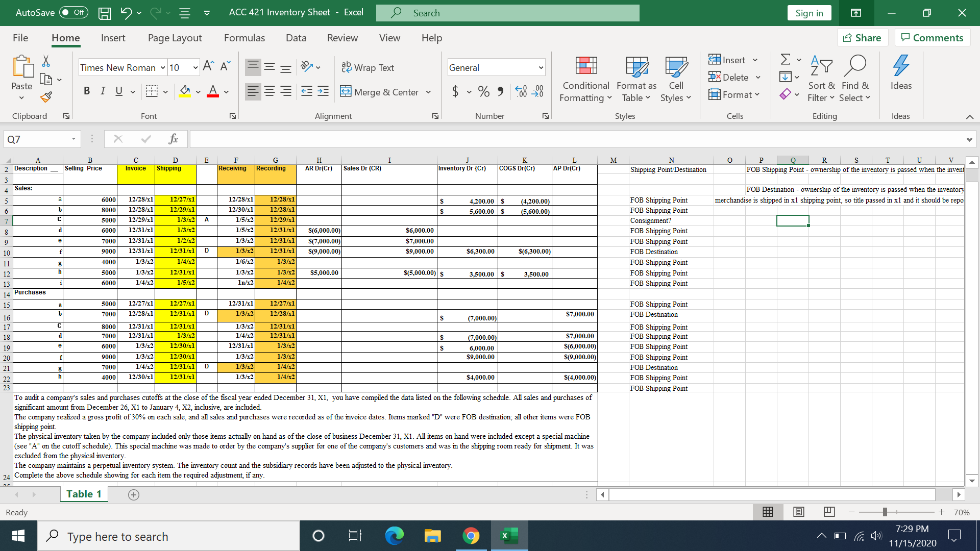Image resolution: width=980 pixels, height=551 pixels.
Task: Switch to the Formulas ribbon tab
Action: click(244, 38)
